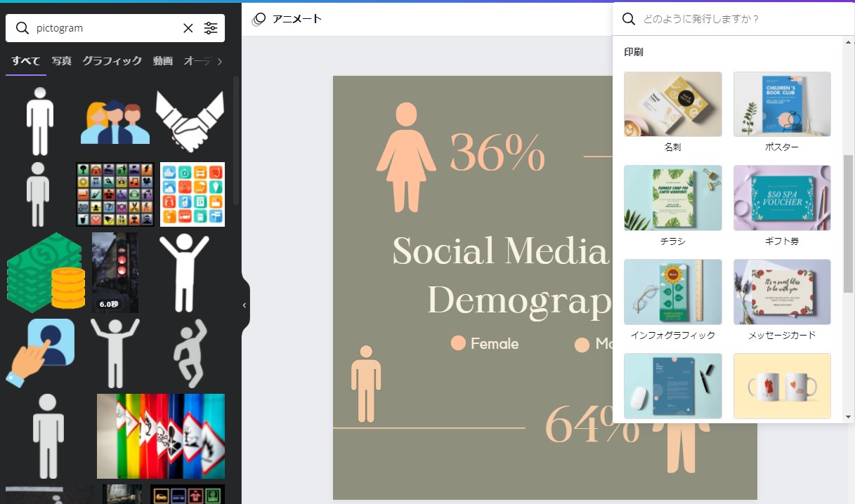Expand more tabs with right chevron
Image resolution: width=855 pixels, height=504 pixels.
pos(220,62)
